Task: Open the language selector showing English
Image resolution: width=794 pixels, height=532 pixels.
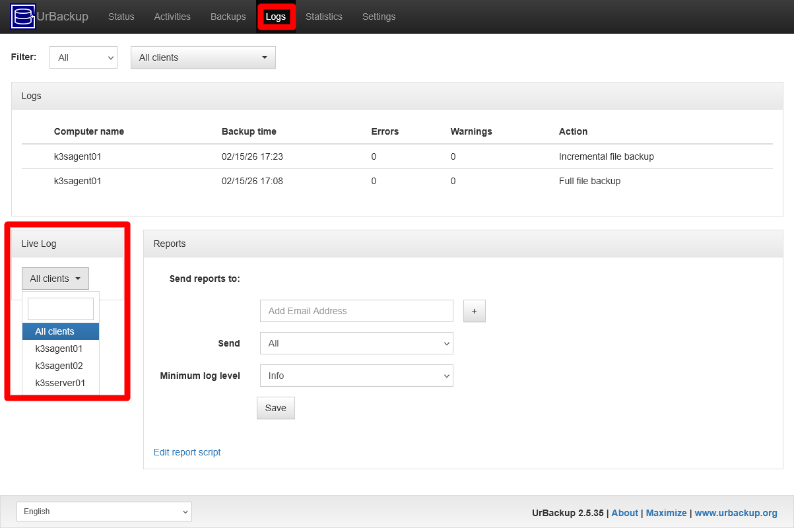Action: point(104,512)
